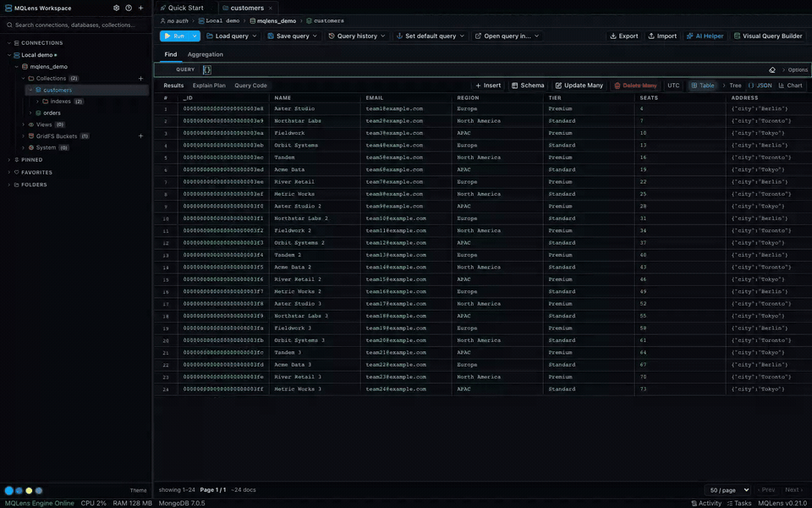The width and height of the screenshot is (812, 508).
Task: Open the Explain Plan tab
Action: click(209, 86)
